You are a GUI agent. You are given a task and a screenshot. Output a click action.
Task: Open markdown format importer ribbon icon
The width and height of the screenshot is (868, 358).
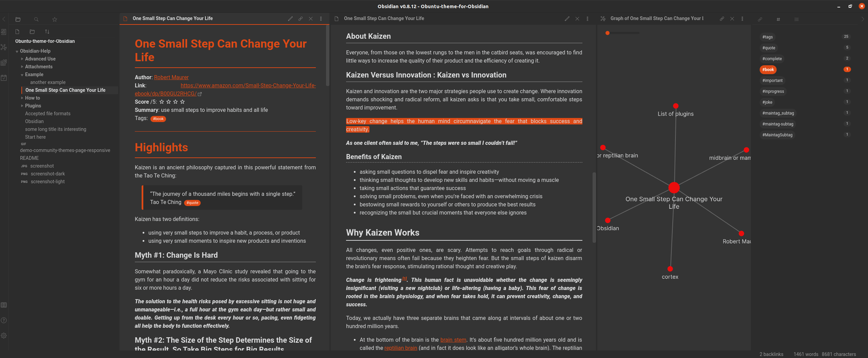point(4,63)
